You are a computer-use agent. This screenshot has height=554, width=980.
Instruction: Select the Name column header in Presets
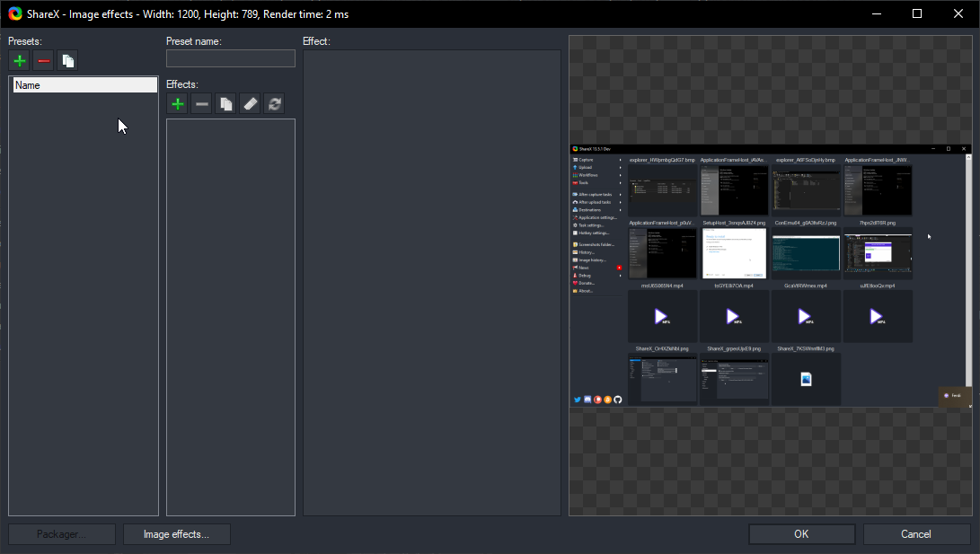click(85, 85)
